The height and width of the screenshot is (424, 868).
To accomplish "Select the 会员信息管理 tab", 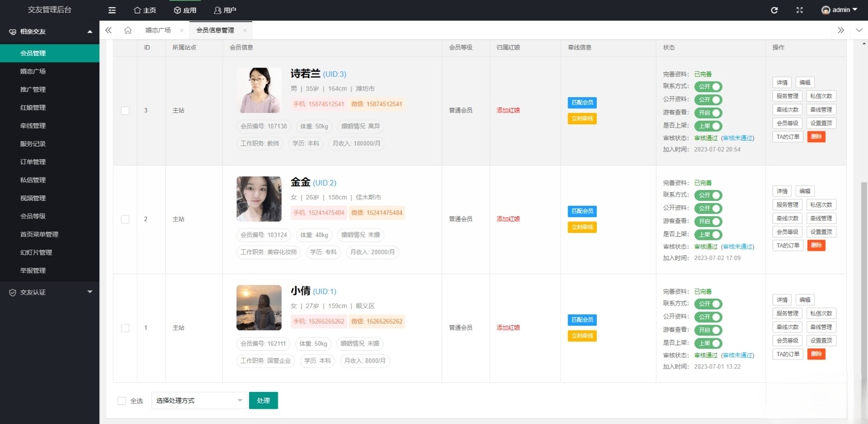I will click(215, 30).
